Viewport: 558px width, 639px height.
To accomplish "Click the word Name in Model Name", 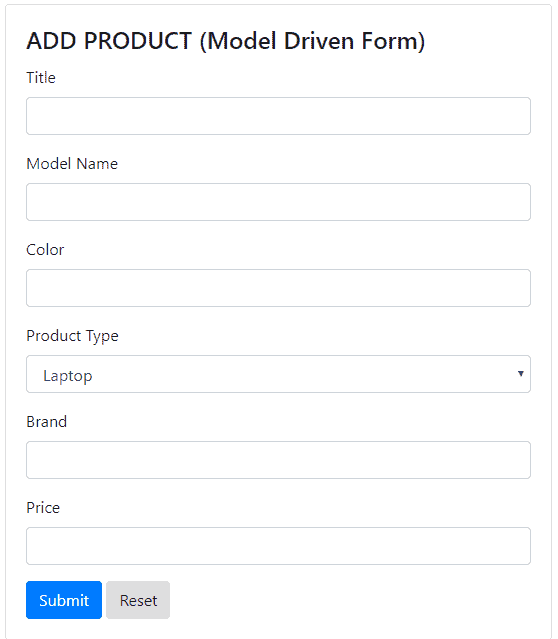I will click(x=97, y=163).
